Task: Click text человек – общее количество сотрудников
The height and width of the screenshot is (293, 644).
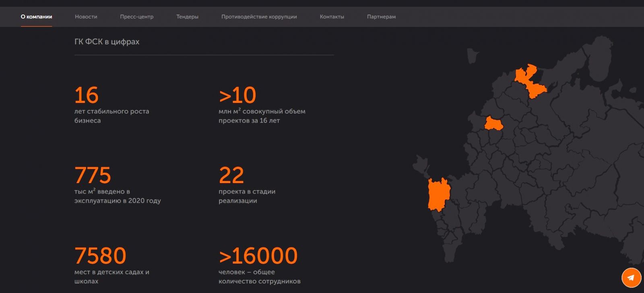Action: (x=260, y=276)
